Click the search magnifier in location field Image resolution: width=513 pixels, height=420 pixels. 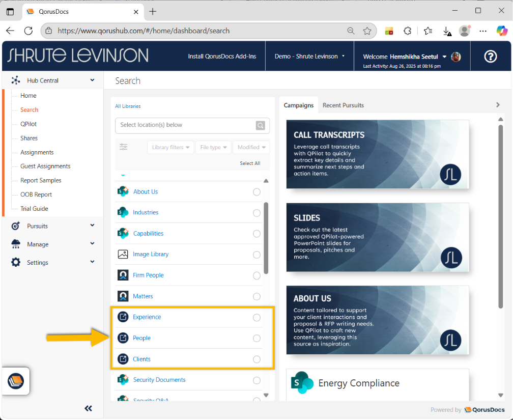260,126
